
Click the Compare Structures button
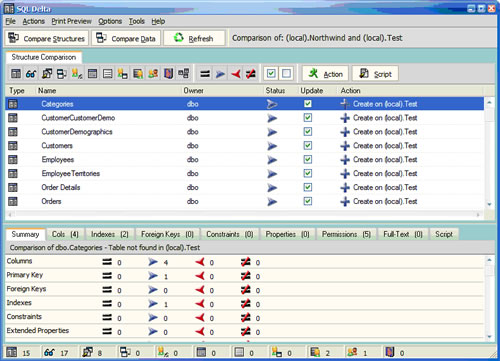coord(47,38)
